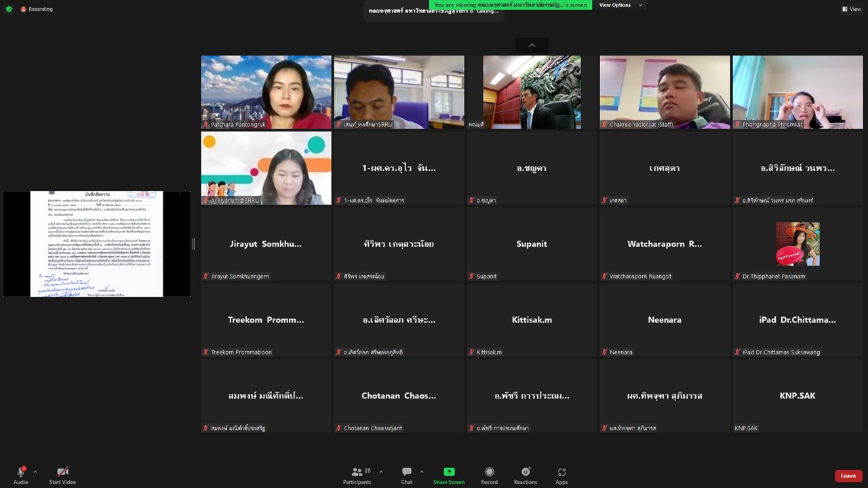Open the View layout menu
Viewport: 868px width, 488px height.
[x=851, y=9]
